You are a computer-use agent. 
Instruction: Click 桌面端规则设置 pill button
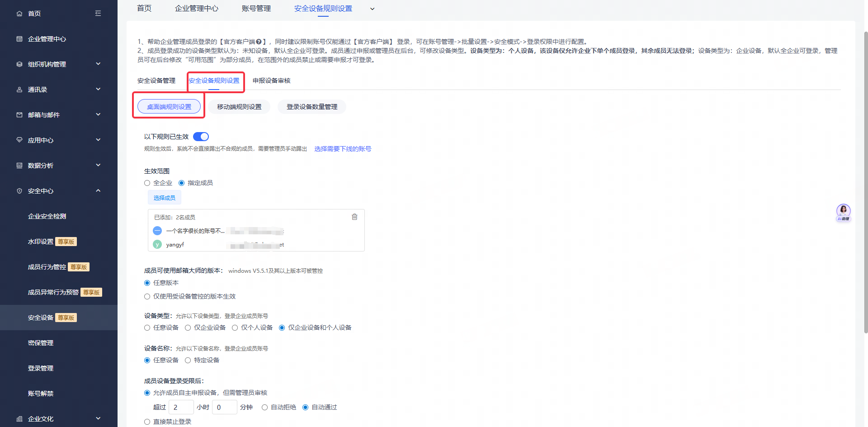[169, 107]
